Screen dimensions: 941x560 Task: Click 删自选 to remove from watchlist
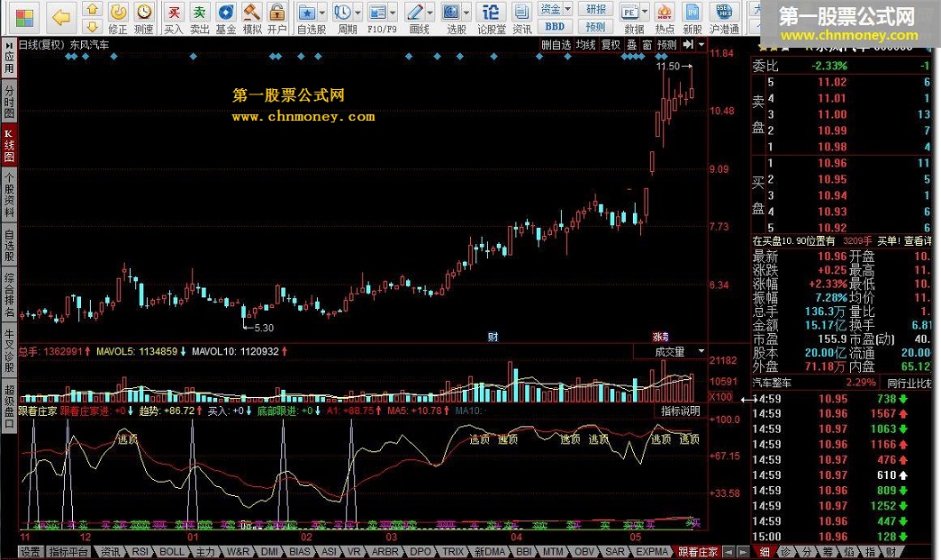point(556,44)
